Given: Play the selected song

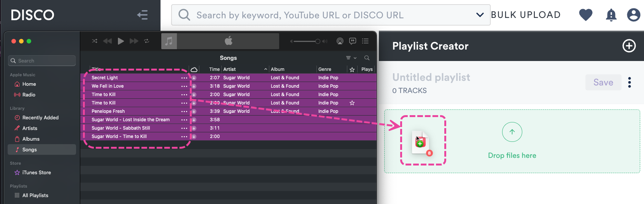Looking at the screenshot, I should coord(121,41).
